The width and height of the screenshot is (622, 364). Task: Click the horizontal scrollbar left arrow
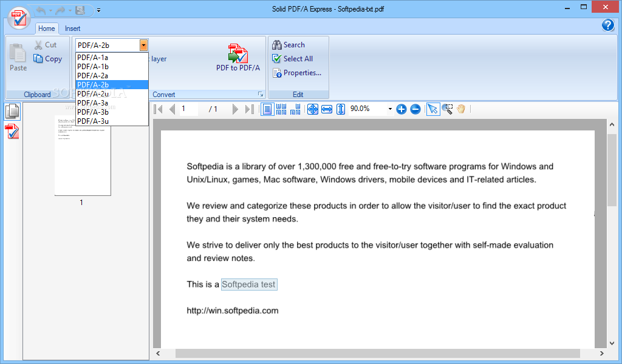click(159, 353)
